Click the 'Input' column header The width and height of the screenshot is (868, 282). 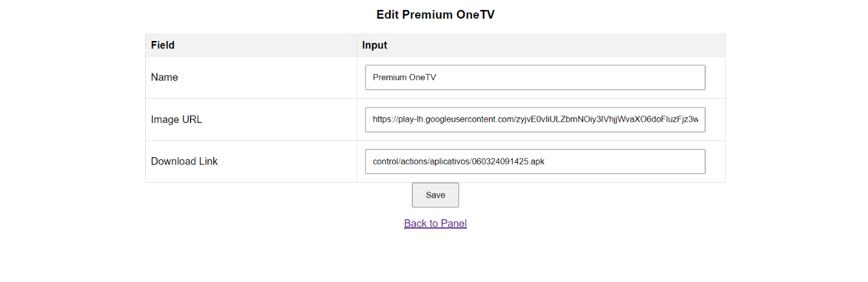(x=375, y=45)
